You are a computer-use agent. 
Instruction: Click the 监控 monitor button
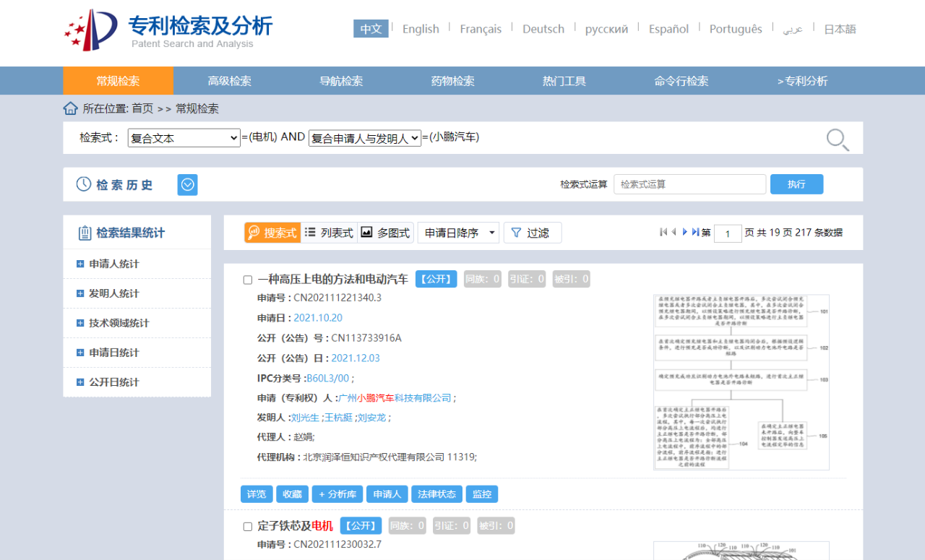[x=482, y=494]
